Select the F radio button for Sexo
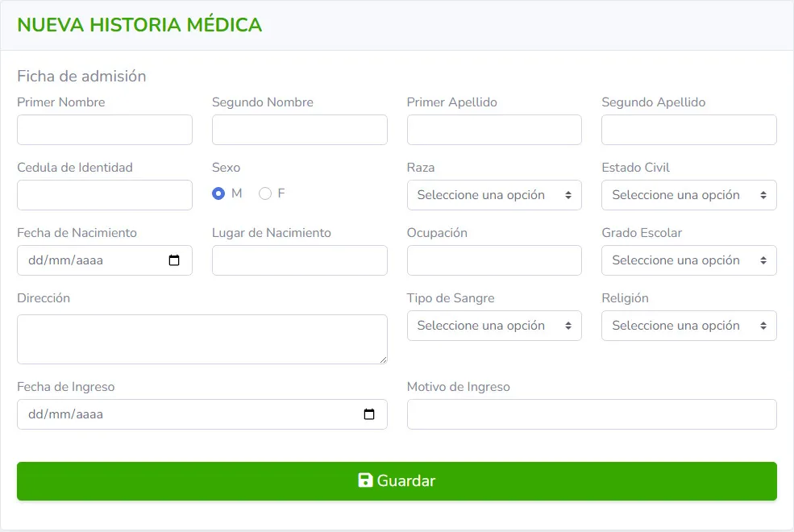The width and height of the screenshot is (794, 532). click(265, 193)
